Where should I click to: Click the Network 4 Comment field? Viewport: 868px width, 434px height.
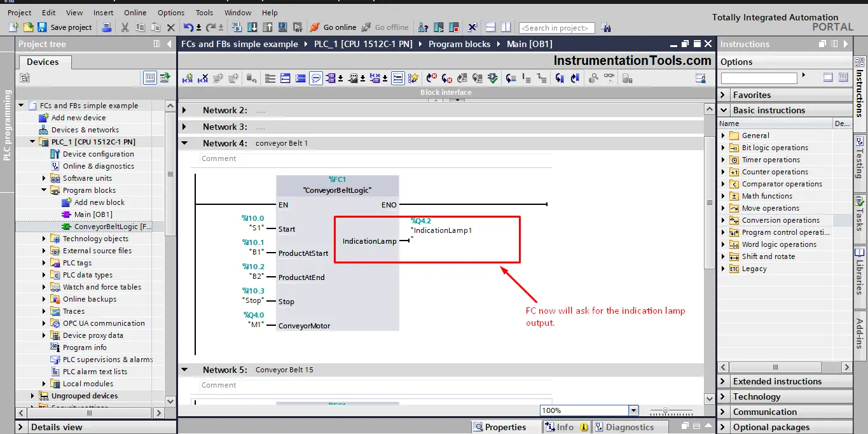tap(375, 158)
